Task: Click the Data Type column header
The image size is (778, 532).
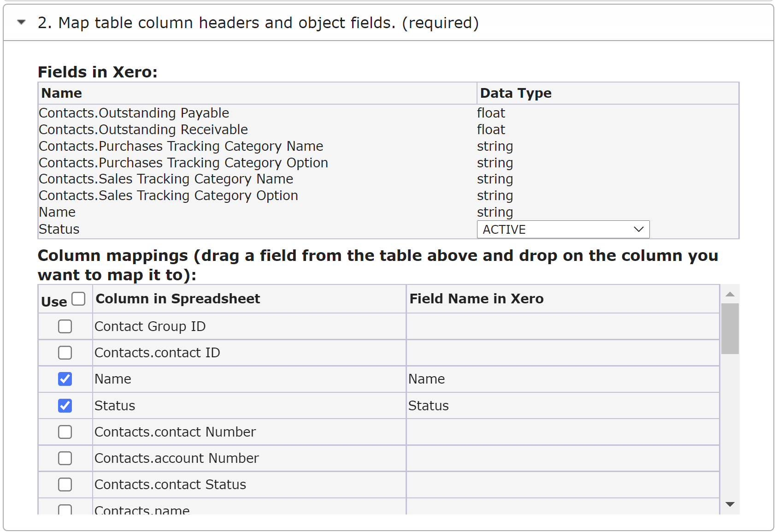Action: [607, 93]
